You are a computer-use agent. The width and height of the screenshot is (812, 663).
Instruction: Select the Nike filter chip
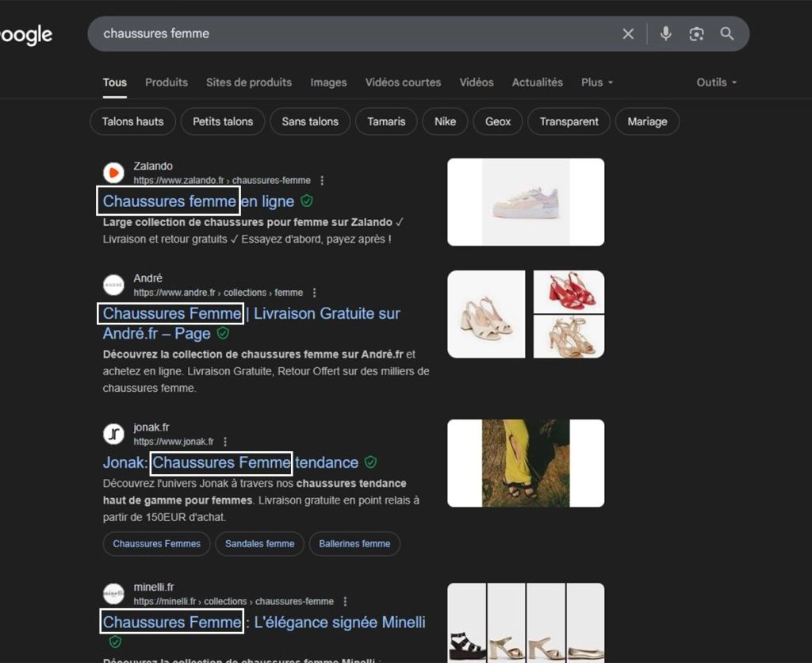(445, 121)
